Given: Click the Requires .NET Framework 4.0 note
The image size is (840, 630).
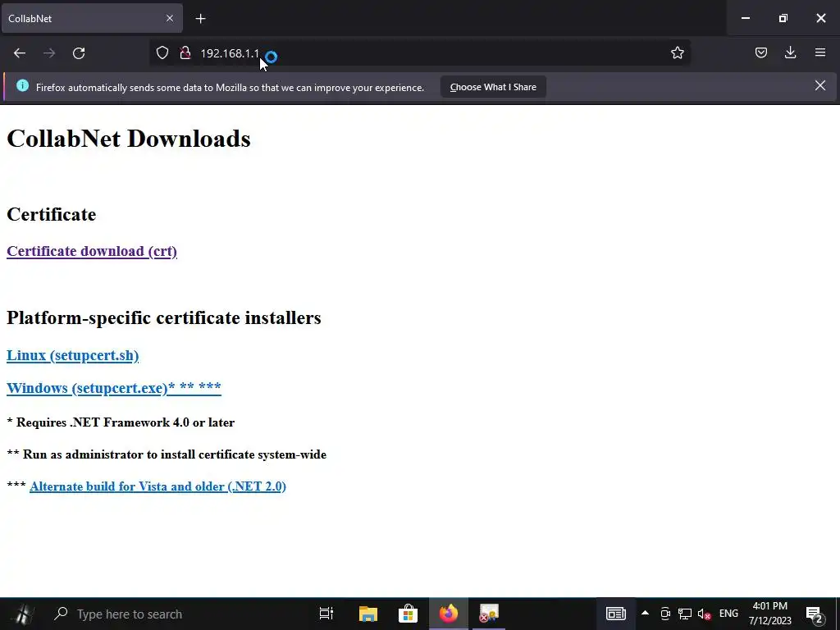Looking at the screenshot, I should [x=121, y=422].
